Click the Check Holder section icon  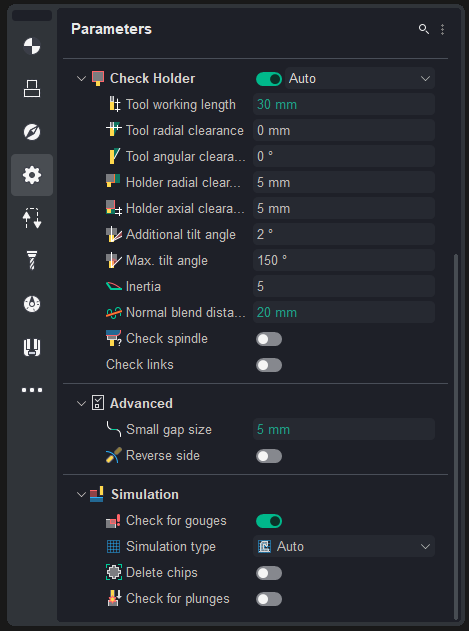[98, 78]
